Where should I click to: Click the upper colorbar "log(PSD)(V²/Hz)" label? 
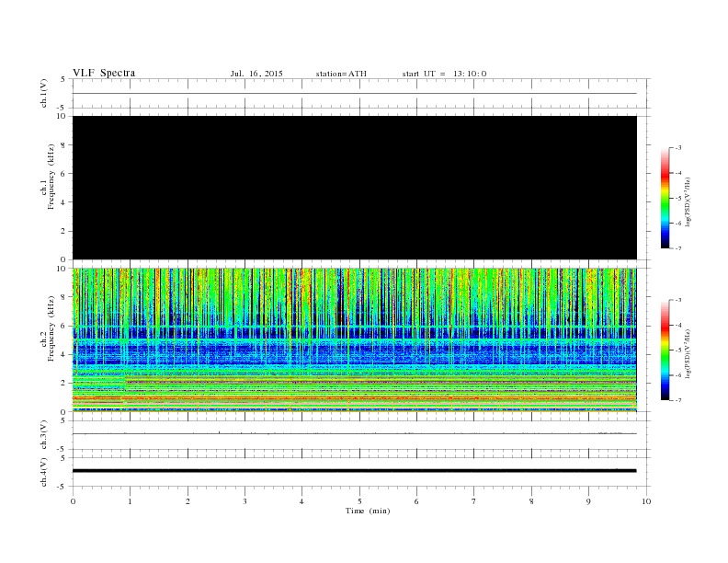[x=688, y=202]
